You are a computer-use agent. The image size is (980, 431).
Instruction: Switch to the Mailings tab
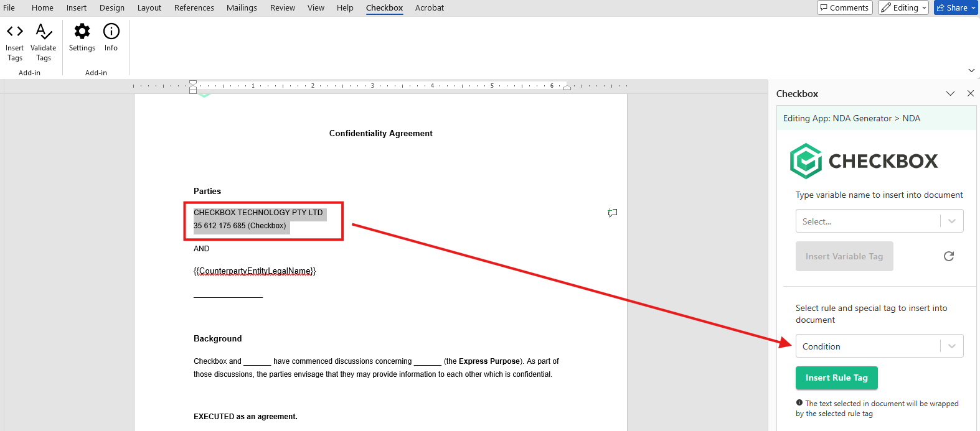tap(242, 7)
